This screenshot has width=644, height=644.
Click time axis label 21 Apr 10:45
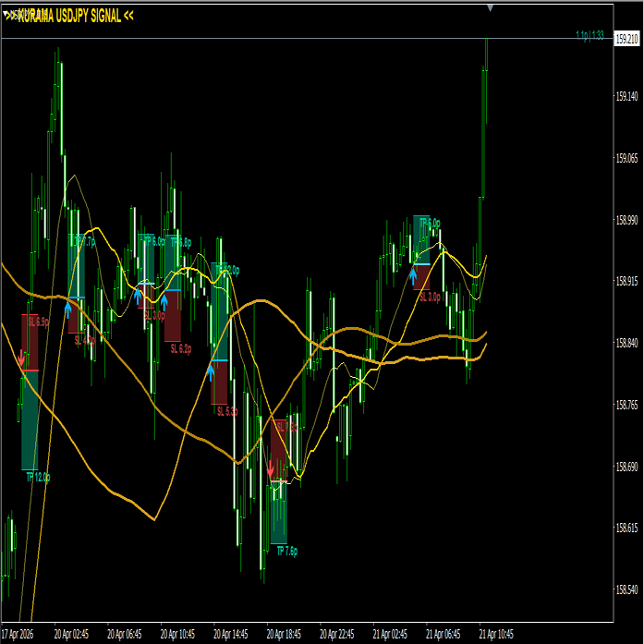click(496, 634)
